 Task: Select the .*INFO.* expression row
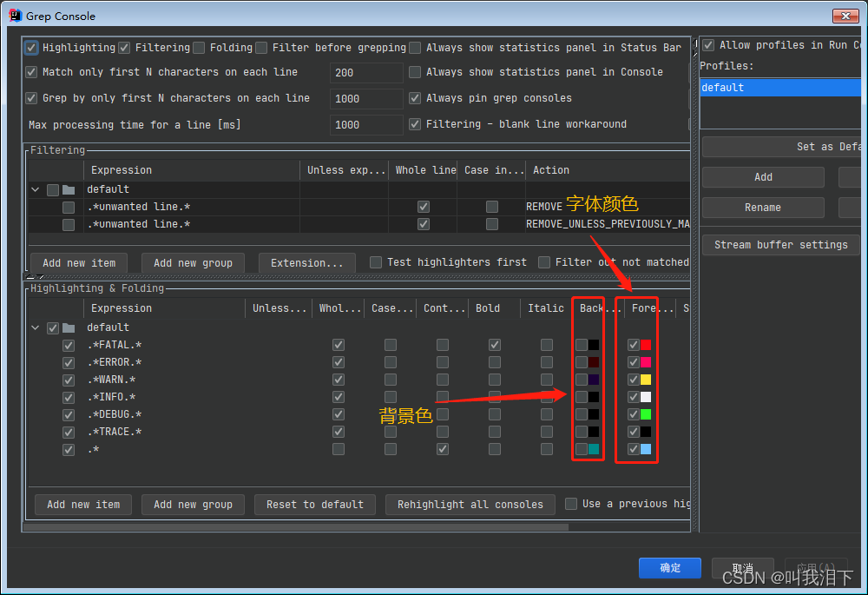pyautogui.click(x=111, y=397)
